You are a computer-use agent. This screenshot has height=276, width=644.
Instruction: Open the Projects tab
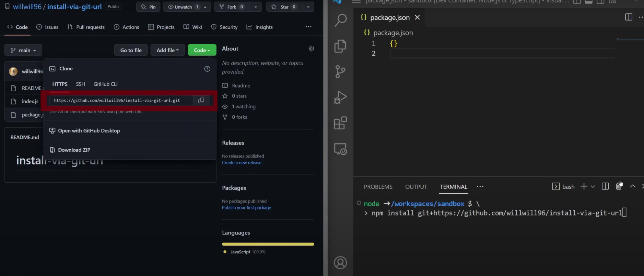[x=161, y=27]
